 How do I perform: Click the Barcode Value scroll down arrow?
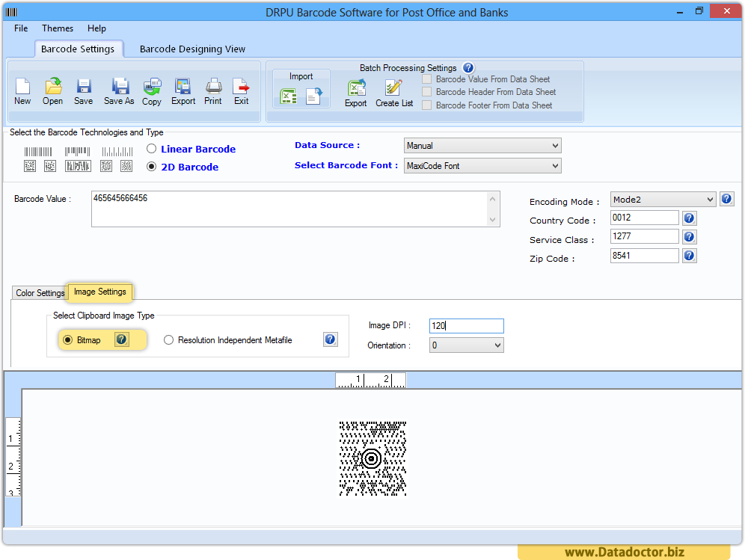click(493, 220)
